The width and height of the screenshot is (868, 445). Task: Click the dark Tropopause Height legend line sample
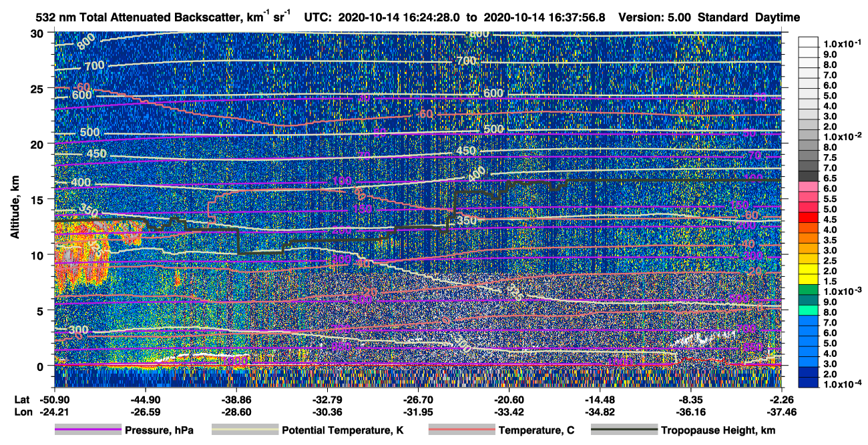click(x=624, y=430)
